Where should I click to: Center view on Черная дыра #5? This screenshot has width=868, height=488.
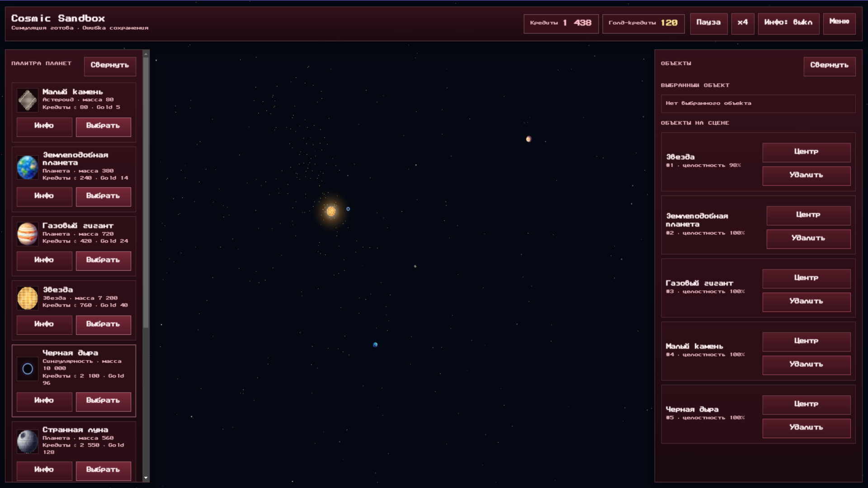pyautogui.click(x=806, y=405)
